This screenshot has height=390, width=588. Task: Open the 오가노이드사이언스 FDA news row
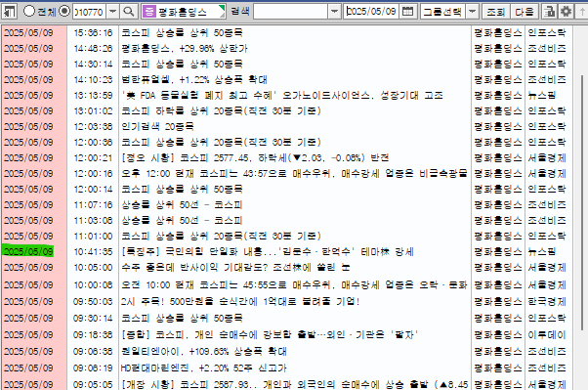[282, 96]
